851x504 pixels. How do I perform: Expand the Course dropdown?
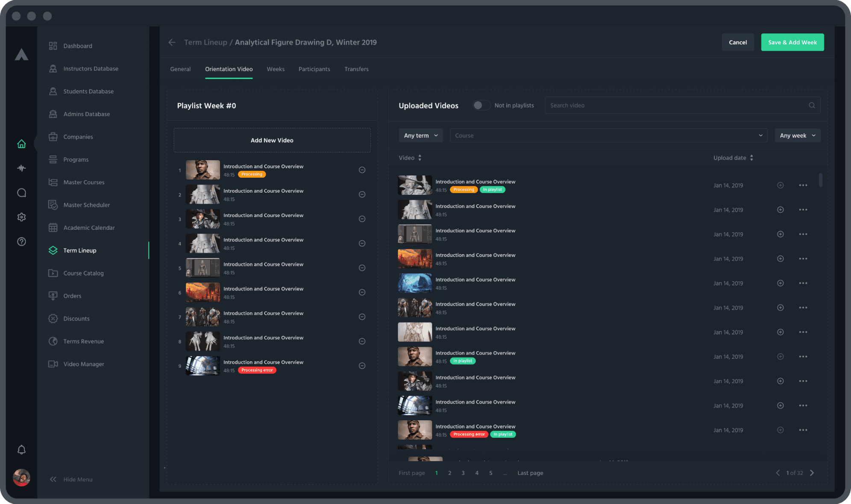pyautogui.click(x=760, y=136)
